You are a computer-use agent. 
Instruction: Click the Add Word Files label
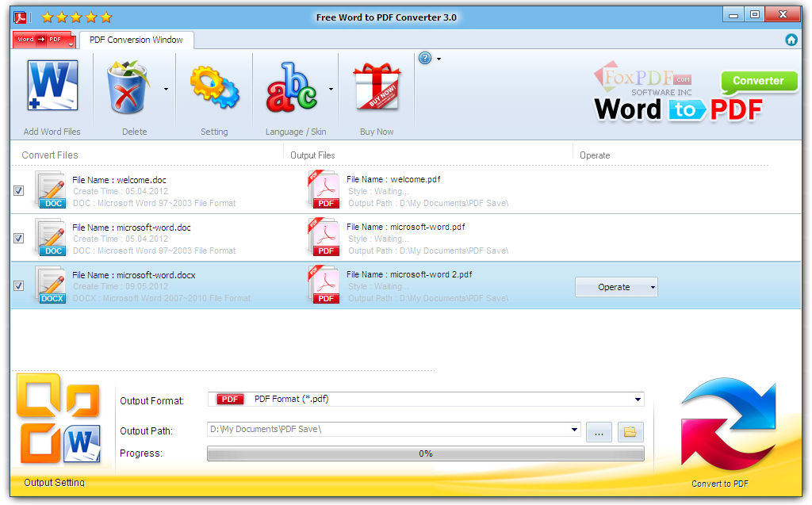coord(52,132)
